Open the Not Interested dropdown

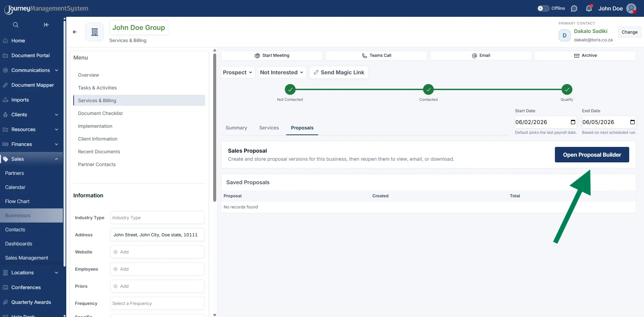pos(282,72)
